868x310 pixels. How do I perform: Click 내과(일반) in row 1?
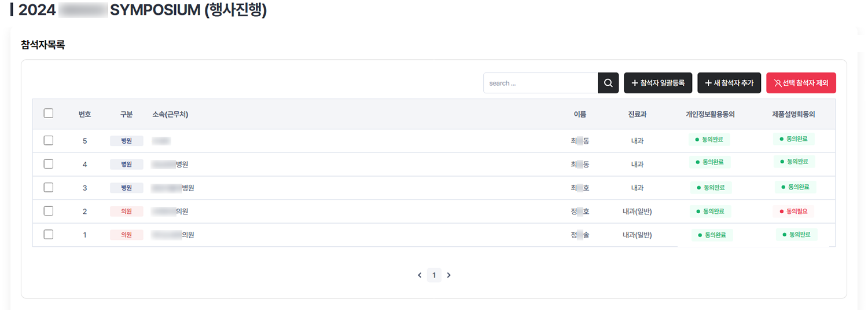637,235
